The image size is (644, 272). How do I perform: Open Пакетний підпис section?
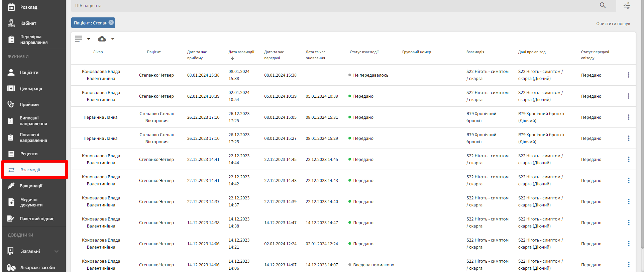pos(37,218)
